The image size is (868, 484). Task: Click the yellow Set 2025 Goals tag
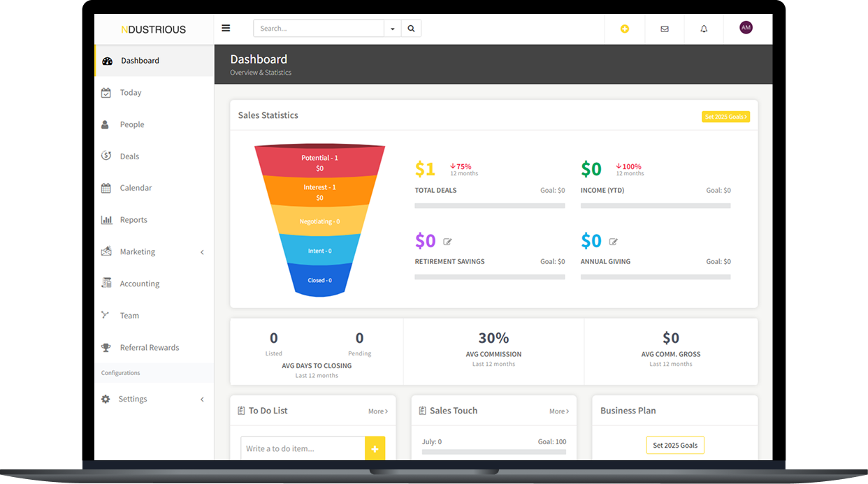725,117
